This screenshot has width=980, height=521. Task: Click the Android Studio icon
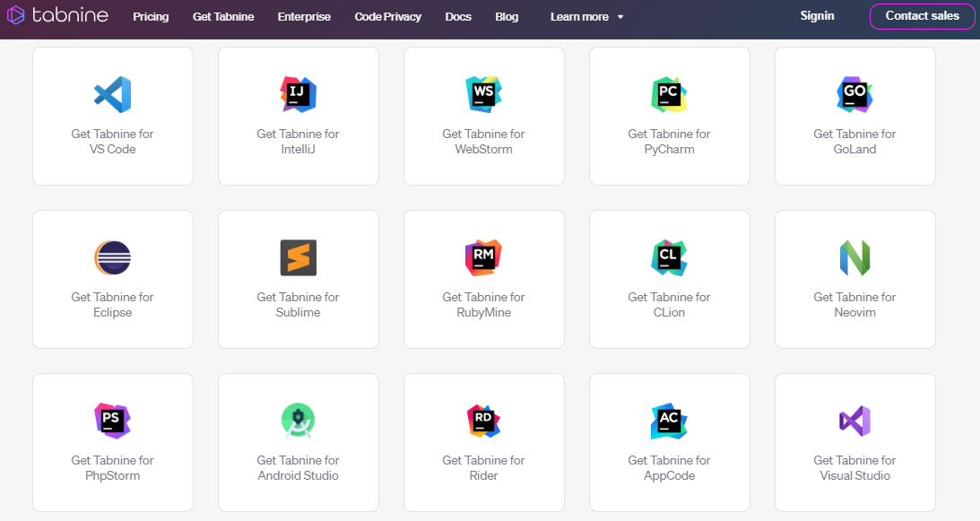(299, 421)
